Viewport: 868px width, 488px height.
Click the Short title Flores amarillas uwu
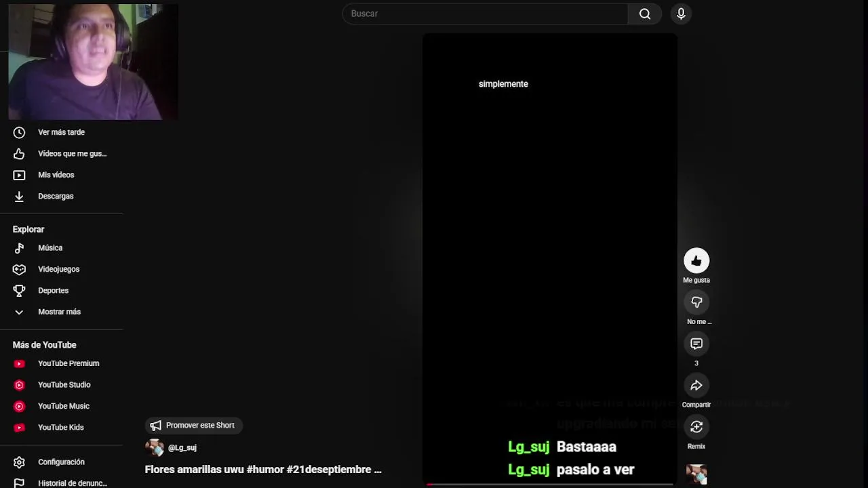tap(263, 470)
